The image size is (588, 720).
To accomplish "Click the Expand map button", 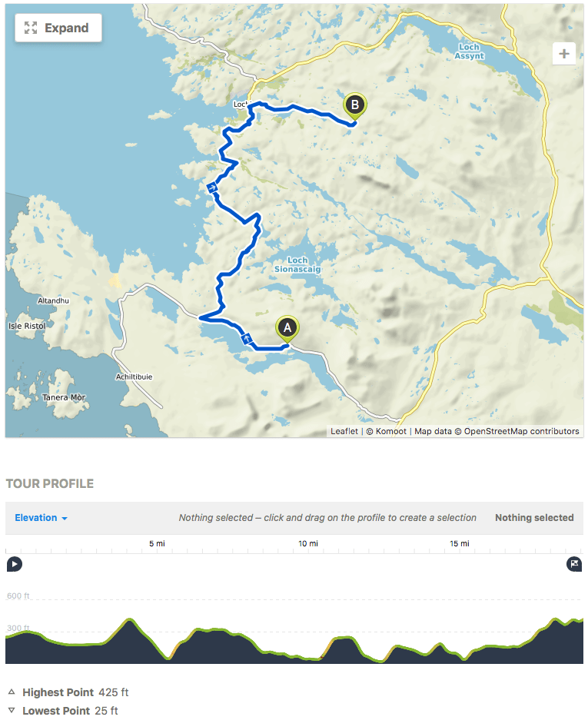I will pyautogui.click(x=58, y=28).
